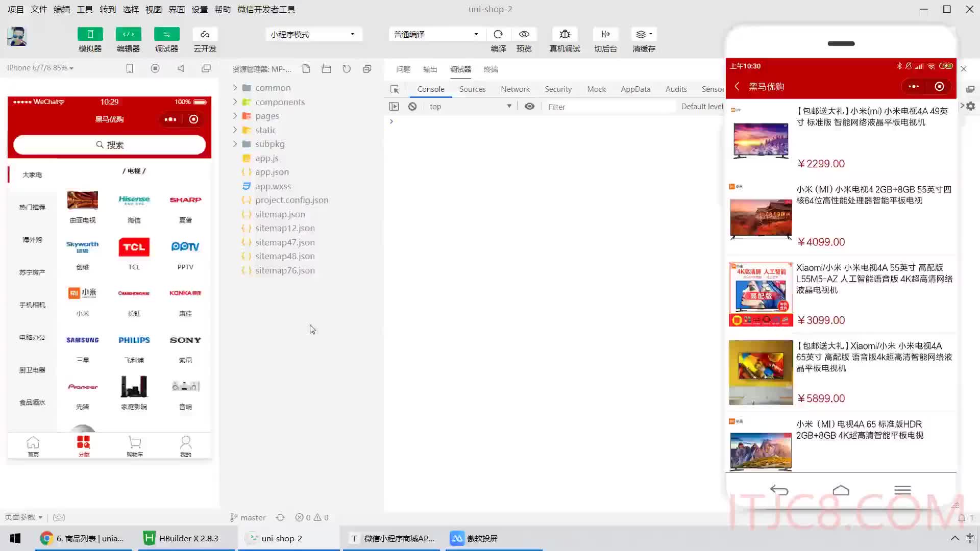Toggle the 模拟器 simulator panel button
Screen dimensions: 980x551
[90, 34]
